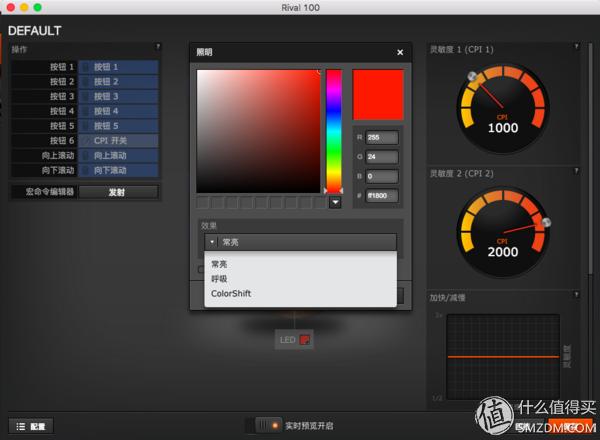Image resolution: width=600 pixels, height=440 pixels.
Task: Open 按钮 4 action assignment
Action: point(118,111)
